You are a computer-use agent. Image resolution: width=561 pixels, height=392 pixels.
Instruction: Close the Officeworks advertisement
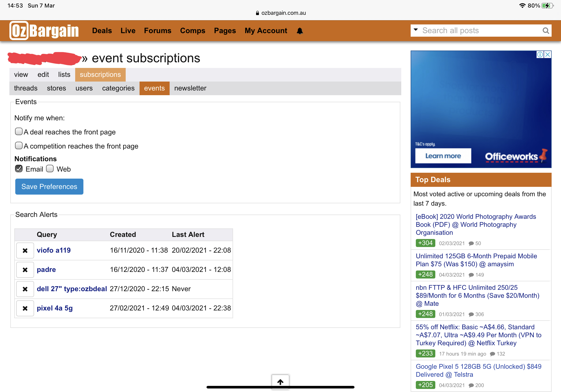coord(548,55)
